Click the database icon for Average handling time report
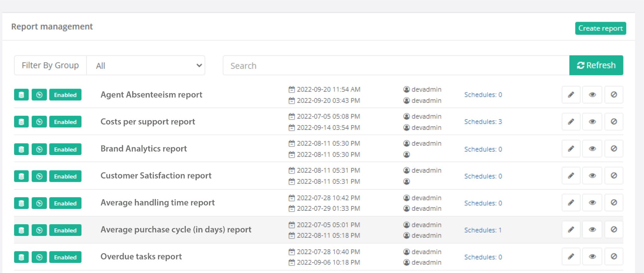Image resolution: width=644 pixels, height=273 pixels. pyautogui.click(x=21, y=203)
